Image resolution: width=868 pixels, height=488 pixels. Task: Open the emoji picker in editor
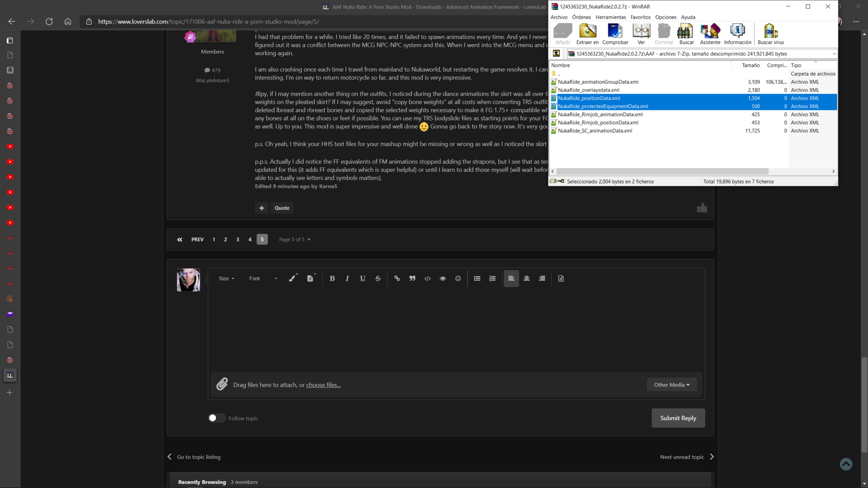click(458, 278)
